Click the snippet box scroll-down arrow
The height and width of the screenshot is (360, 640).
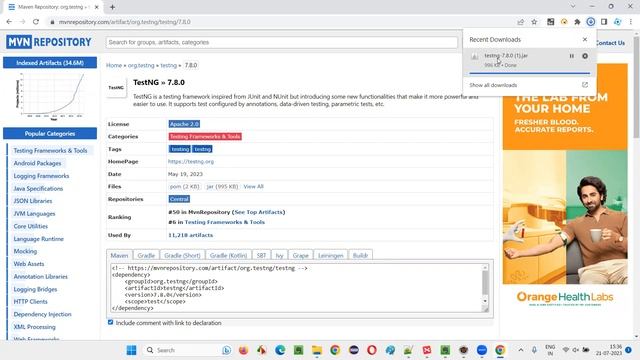point(485,301)
